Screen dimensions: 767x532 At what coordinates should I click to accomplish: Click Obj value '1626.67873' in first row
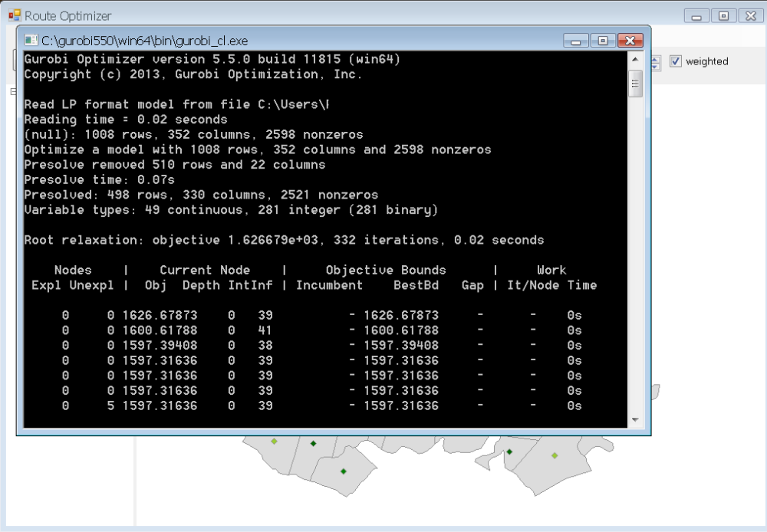160,315
